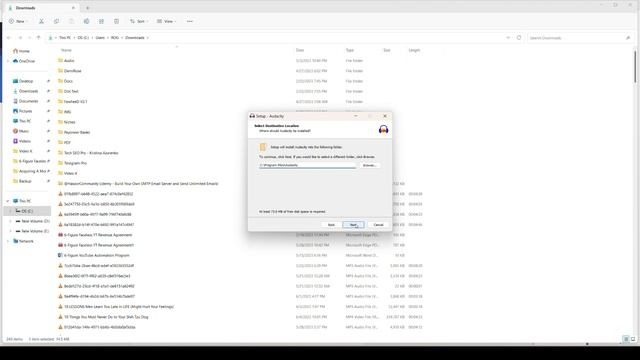
Task: Cancel the Audacity setup
Action: point(378,225)
